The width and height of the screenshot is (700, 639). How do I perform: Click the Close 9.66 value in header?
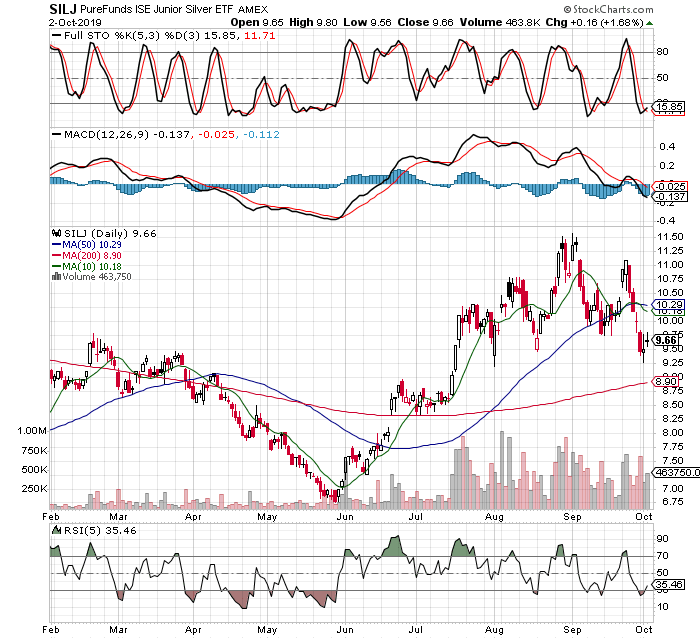click(x=425, y=22)
